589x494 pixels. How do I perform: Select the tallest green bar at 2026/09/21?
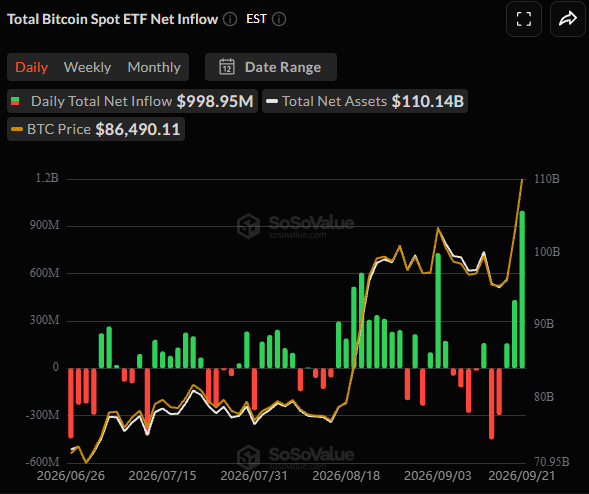(x=522, y=289)
